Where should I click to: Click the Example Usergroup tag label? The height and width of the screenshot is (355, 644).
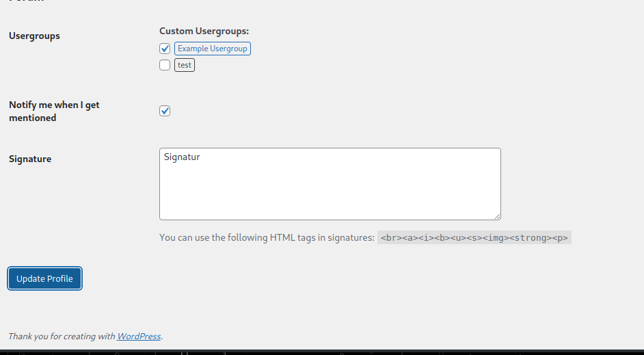pos(213,49)
